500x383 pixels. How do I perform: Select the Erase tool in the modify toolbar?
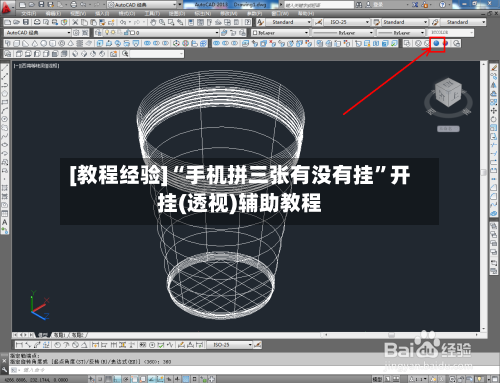(494, 68)
